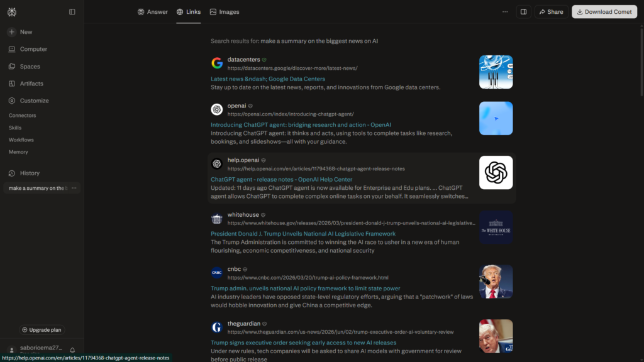Click the favicon for help.openai result
Image resolution: width=644 pixels, height=362 pixels.
coord(217,164)
